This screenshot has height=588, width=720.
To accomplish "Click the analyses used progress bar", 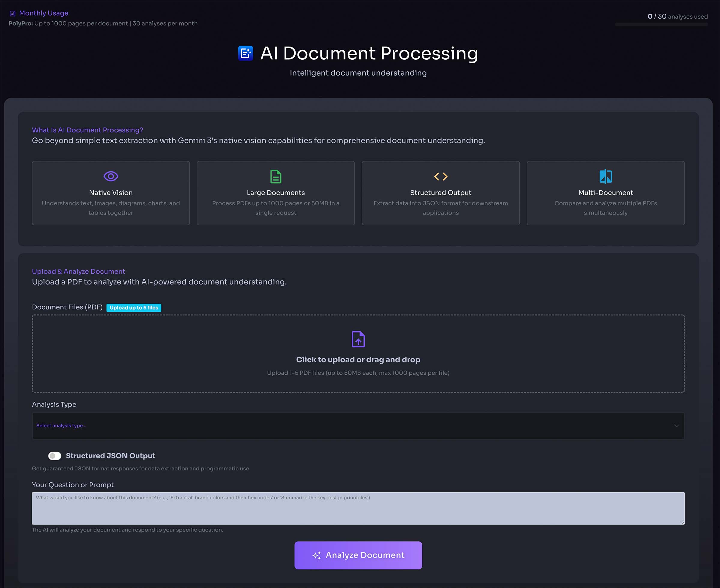I will (662, 24).
